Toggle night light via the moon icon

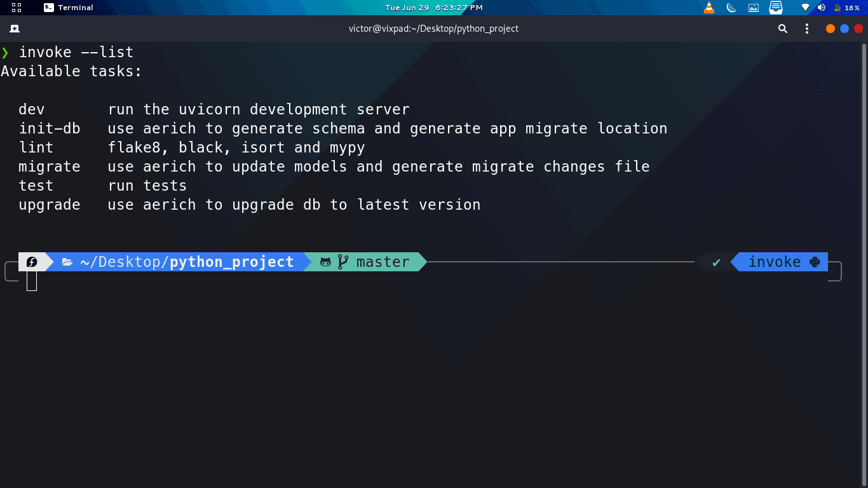pos(730,8)
